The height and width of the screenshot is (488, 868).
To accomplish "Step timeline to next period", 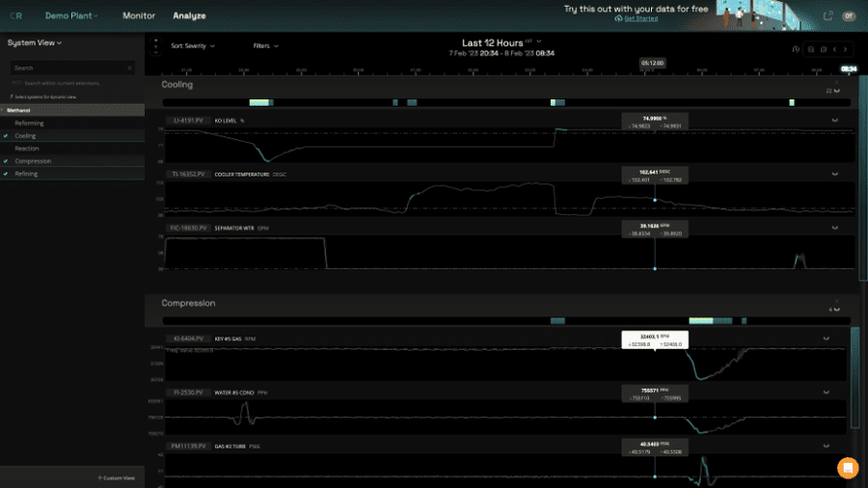I will tap(846, 49).
